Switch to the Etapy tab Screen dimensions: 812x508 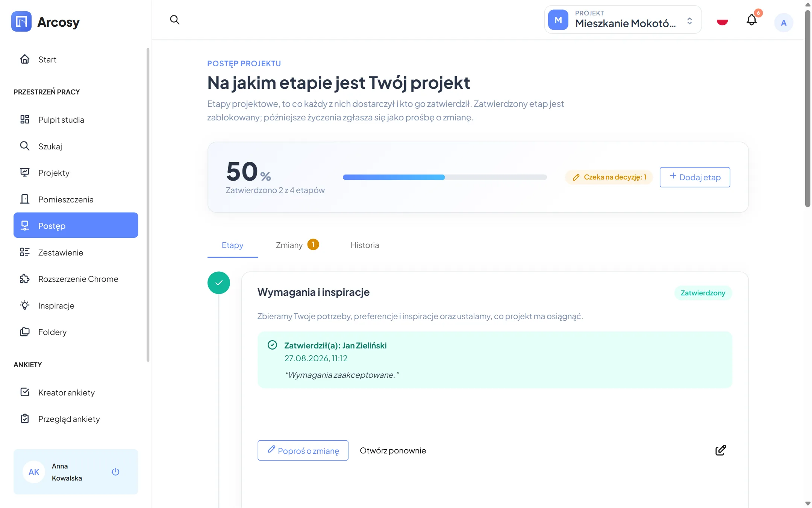(x=233, y=245)
